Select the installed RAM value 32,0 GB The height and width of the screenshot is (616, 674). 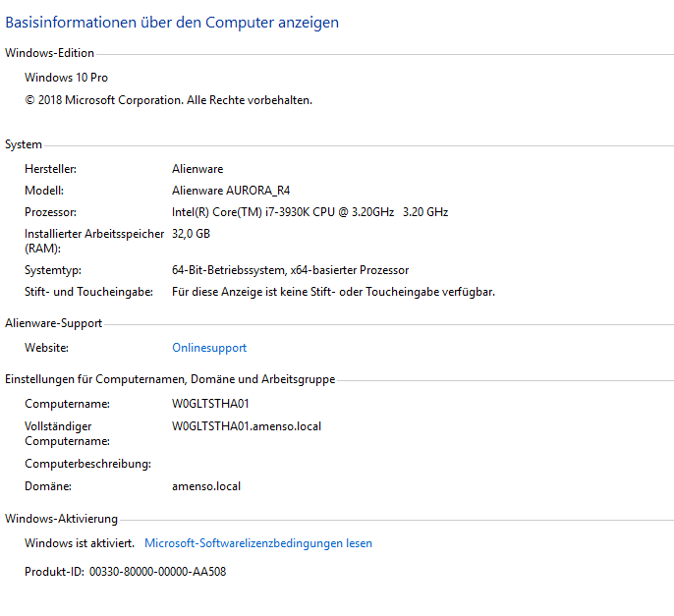click(191, 234)
